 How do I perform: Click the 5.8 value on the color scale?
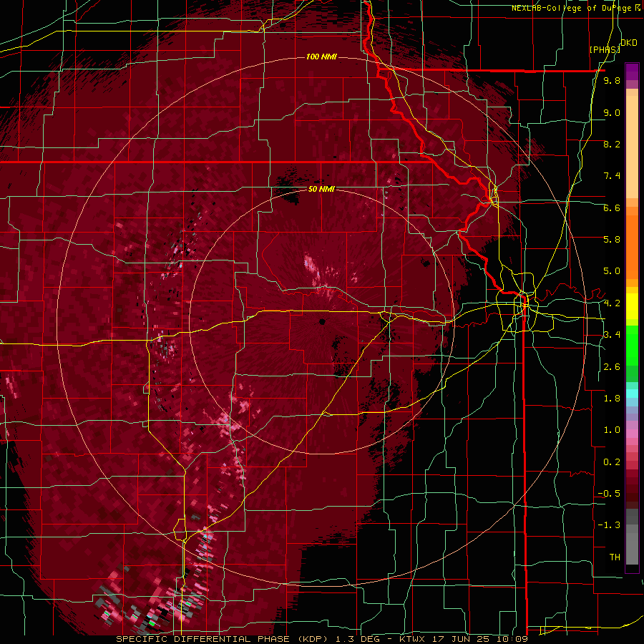(612, 239)
